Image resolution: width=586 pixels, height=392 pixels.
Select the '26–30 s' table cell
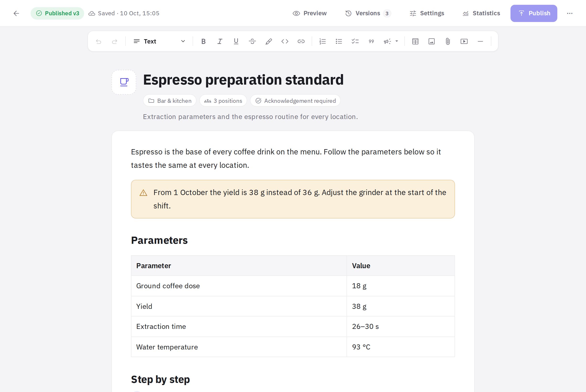coord(401,327)
